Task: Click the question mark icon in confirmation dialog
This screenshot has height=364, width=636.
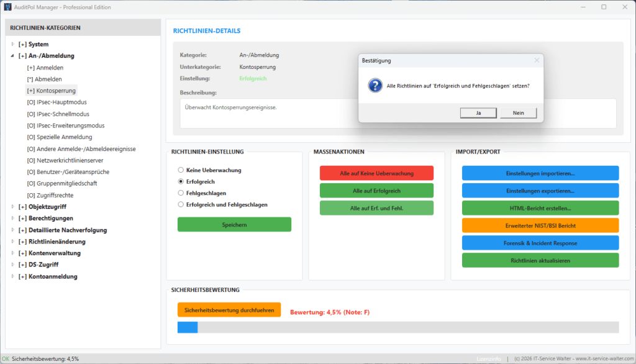Action: click(375, 86)
